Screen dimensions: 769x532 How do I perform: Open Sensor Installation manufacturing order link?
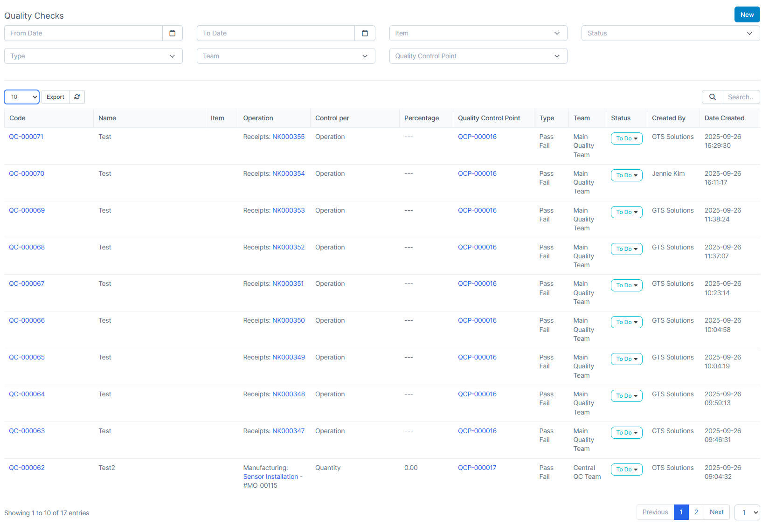(x=272, y=477)
